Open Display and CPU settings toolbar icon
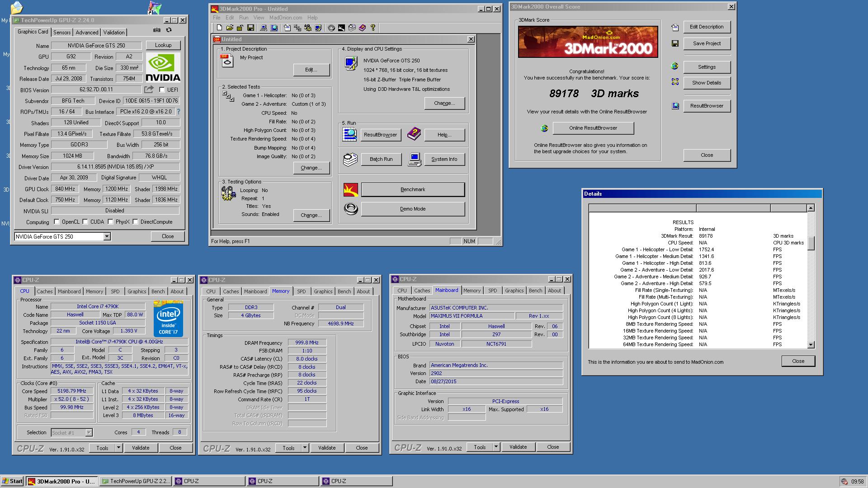The width and height of the screenshot is (868, 488). [x=318, y=28]
